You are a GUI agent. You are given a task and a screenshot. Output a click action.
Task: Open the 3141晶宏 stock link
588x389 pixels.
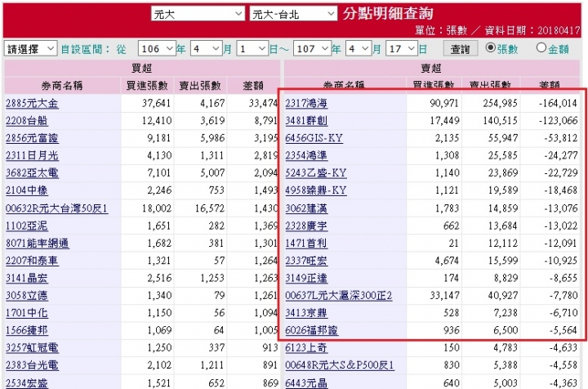pyautogui.click(x=27, y=278)
